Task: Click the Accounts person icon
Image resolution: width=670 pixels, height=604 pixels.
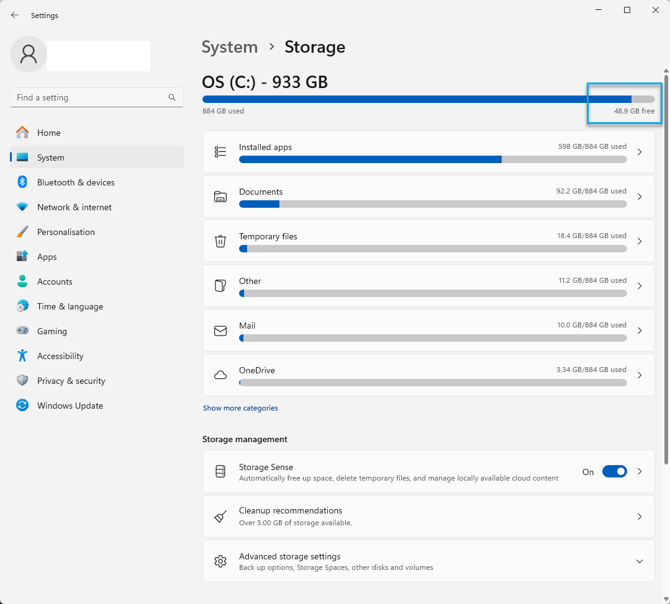Action: [22, 281]
